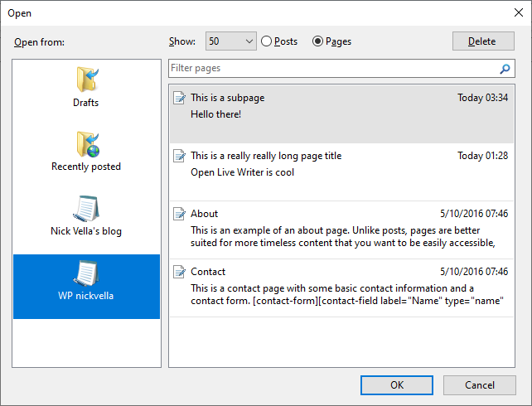Select the Posts radio button
Image resolution: width=532 pixels, height=406 pixels.
tap(266, 41)
